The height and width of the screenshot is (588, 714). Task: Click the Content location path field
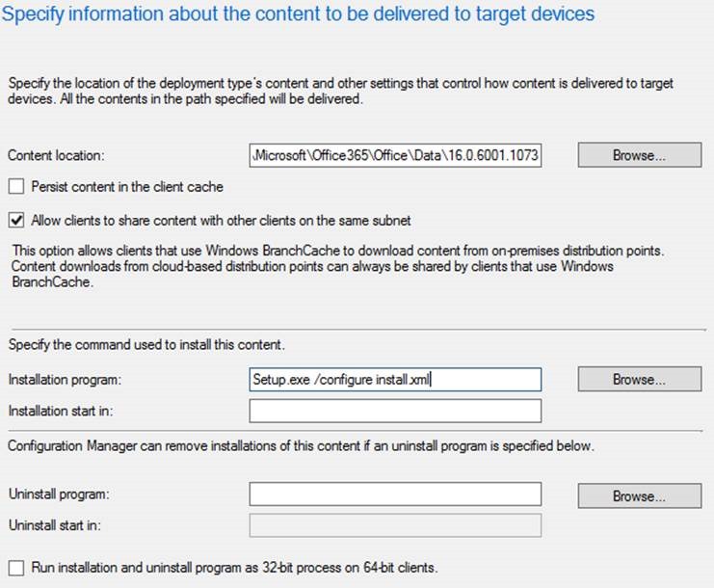(x=395, y=155)
